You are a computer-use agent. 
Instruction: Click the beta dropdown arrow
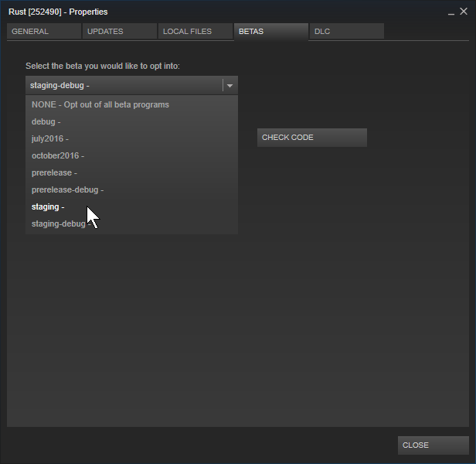coord(229,86)
